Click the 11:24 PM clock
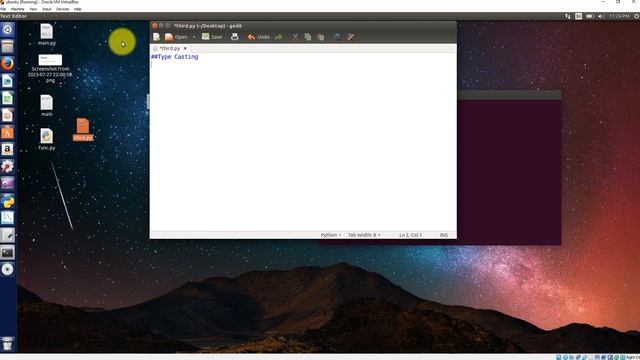 (x=619, y=16)
